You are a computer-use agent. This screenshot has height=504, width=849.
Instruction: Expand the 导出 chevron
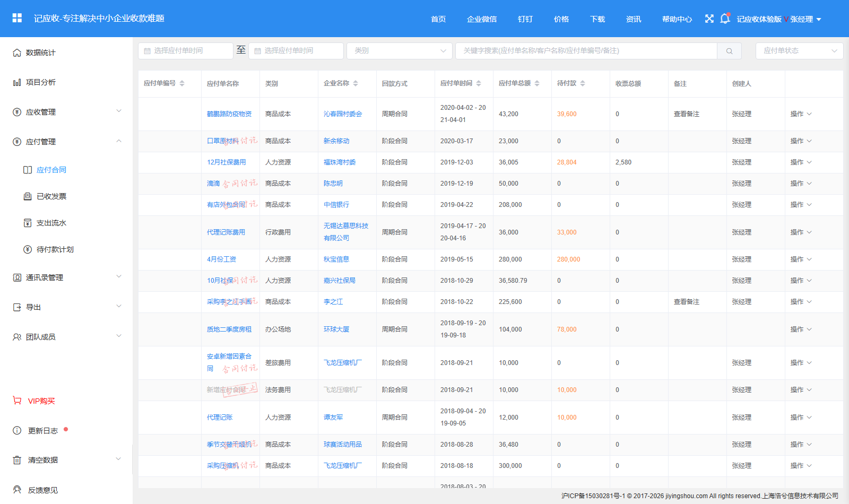tap(119, 306)
